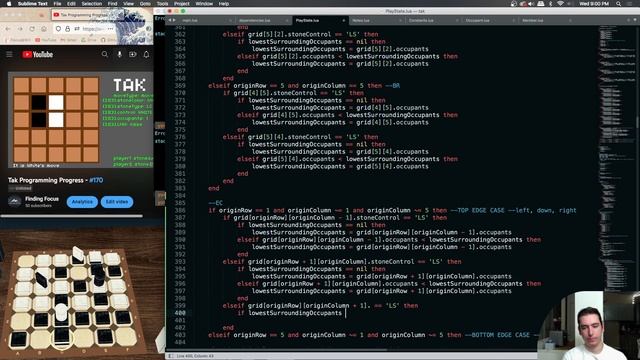The image size is (640, 360).
Task: Click the menu bar clock Wed 9:00 PM
Action: [594, 4]
